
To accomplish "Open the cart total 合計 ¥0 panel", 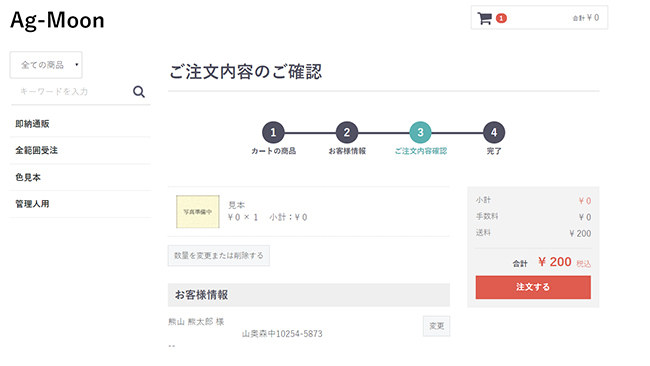I will 539,17.
